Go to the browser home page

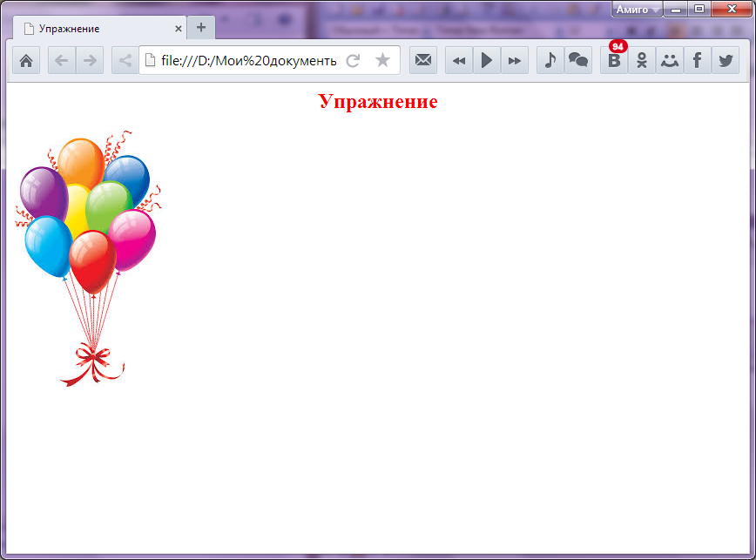26,60
